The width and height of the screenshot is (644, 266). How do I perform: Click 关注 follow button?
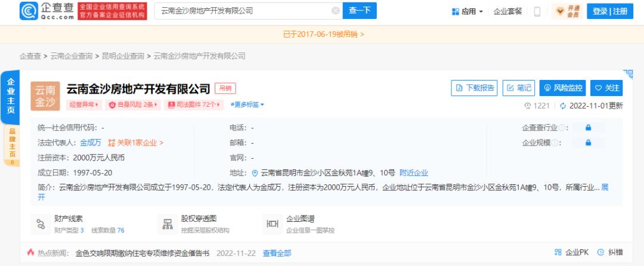[606, 88]
